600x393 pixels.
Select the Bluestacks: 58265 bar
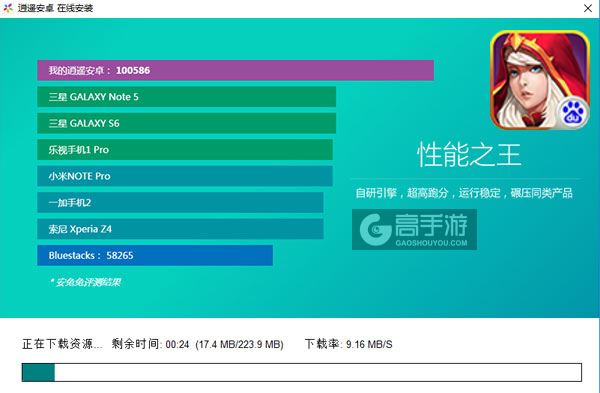click(155, 255)
